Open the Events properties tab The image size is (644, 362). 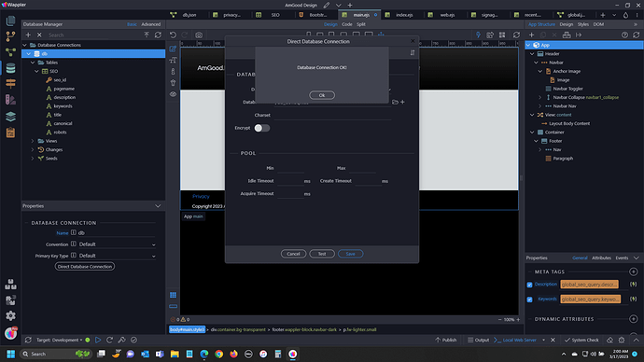(x=622, y=258)
